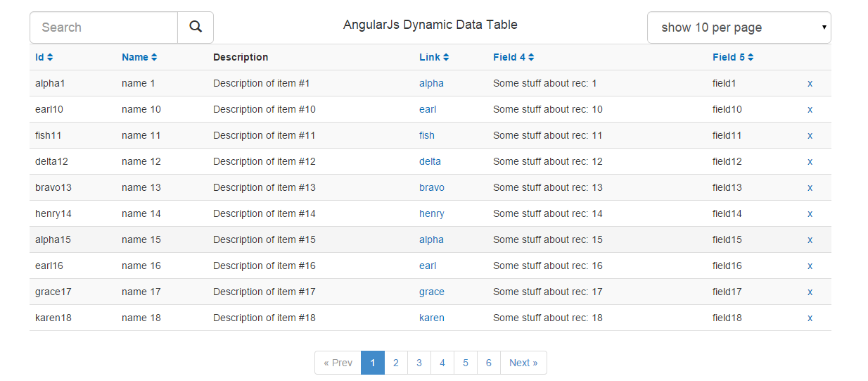
Task: Switch to pagination page 5
Action: [466, 363]
